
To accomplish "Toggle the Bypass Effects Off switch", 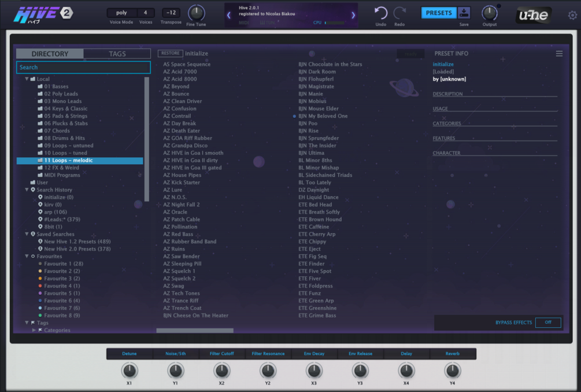I will click(x=548, y=323).
